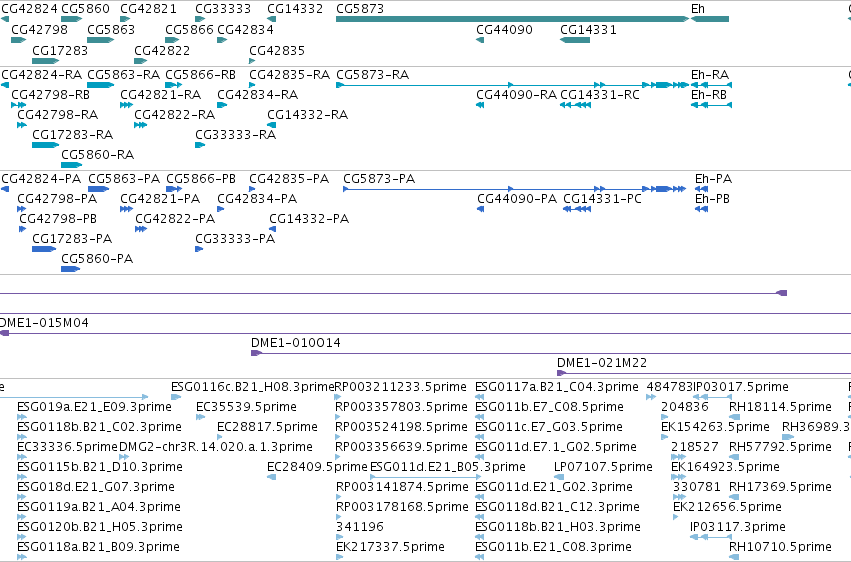
Task: Select the ESG019a.E21_E09.3prime EST
Action: 22,417
